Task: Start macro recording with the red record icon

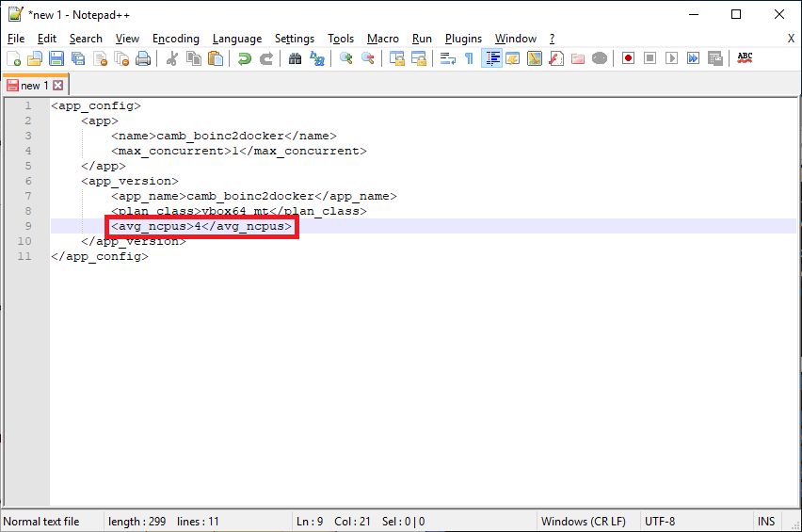Action: [628, 58]
